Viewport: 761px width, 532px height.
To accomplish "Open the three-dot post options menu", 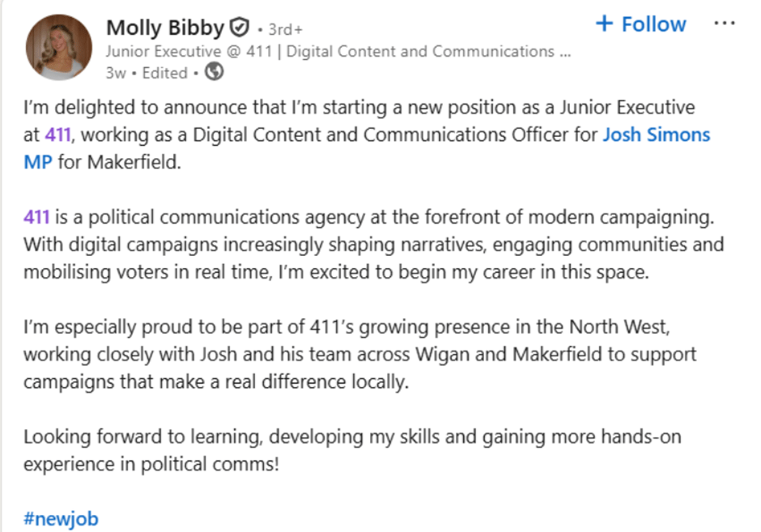I will [x=724, y=23].
